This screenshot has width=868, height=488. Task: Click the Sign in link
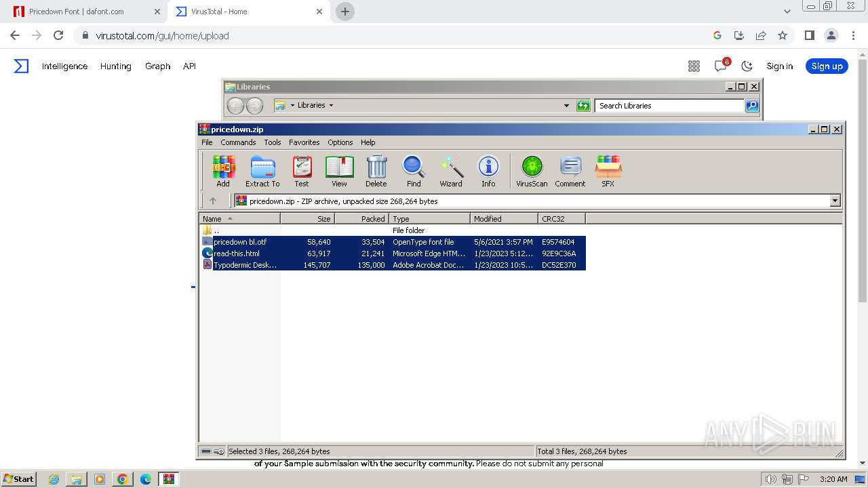pos(779,66)
